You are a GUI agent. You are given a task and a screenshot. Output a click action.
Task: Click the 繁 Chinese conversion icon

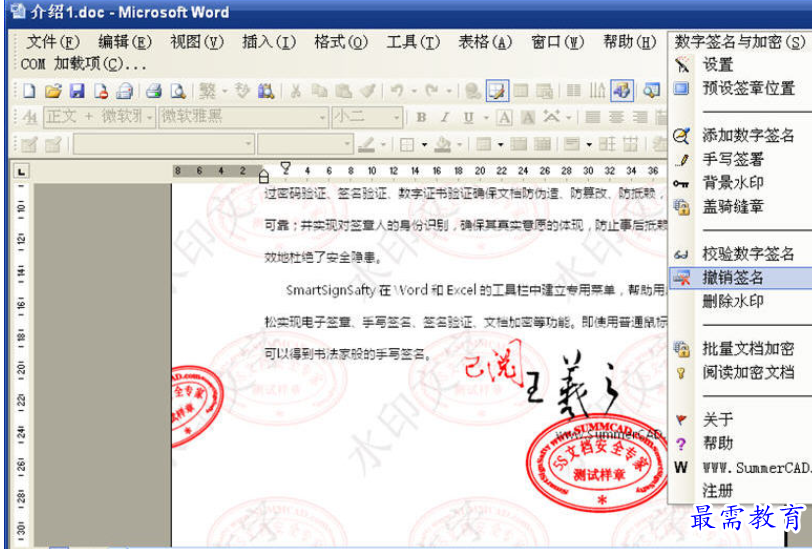click(x=207, y=91)
